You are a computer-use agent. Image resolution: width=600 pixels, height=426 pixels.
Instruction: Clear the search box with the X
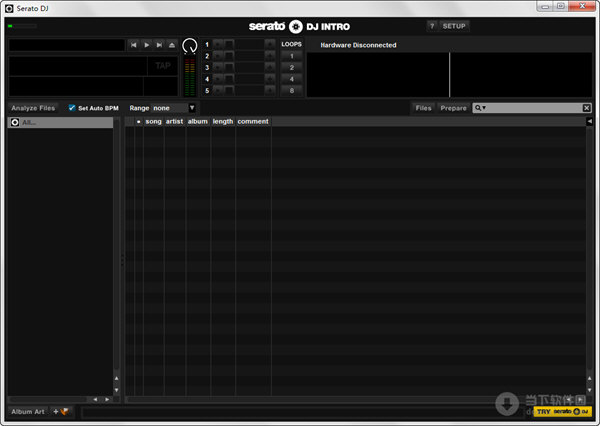point(586,108)
